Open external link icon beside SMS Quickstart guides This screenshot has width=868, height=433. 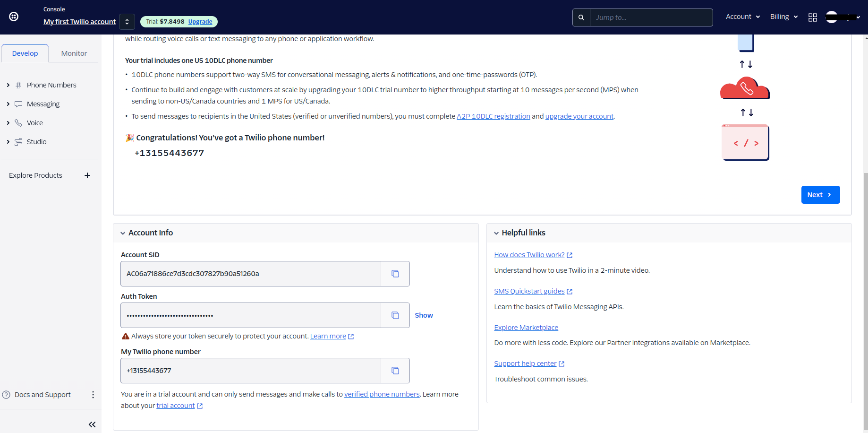[570, 292]
